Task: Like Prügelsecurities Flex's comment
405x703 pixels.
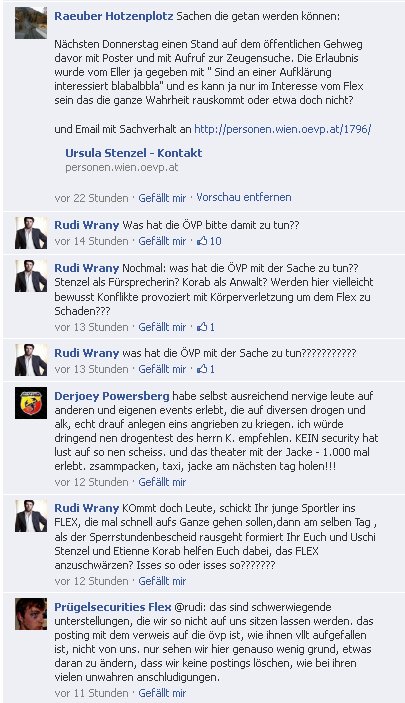Action: tap(162, 693)
